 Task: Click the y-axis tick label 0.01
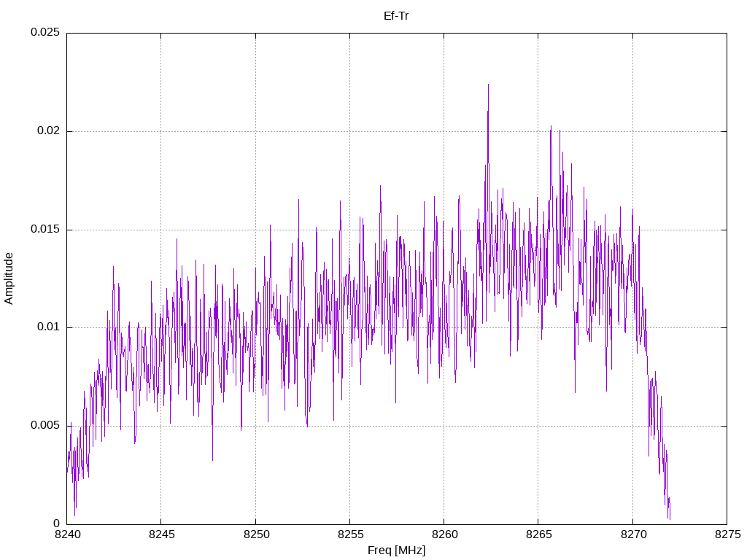click(x=49, y=327)
